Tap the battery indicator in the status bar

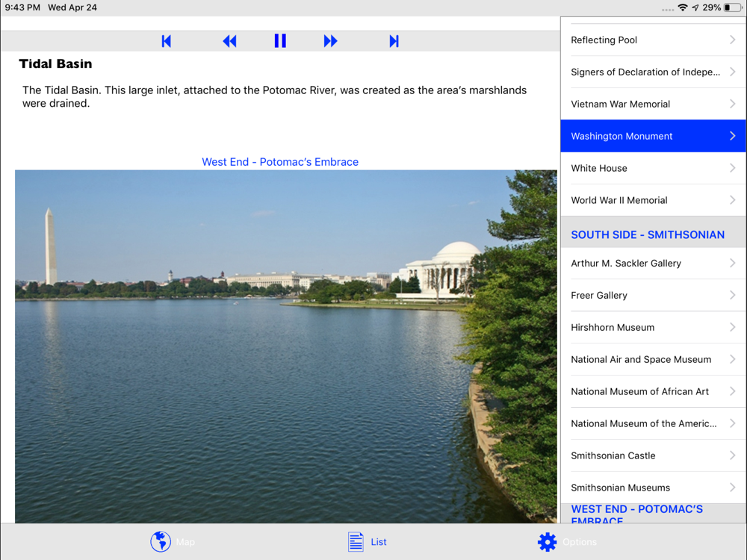[x=733, y=7]
